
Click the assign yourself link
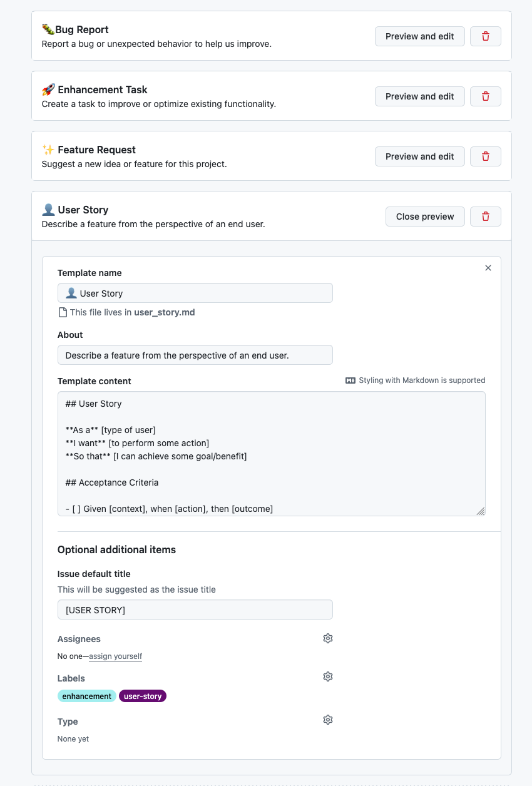[116, 656]
